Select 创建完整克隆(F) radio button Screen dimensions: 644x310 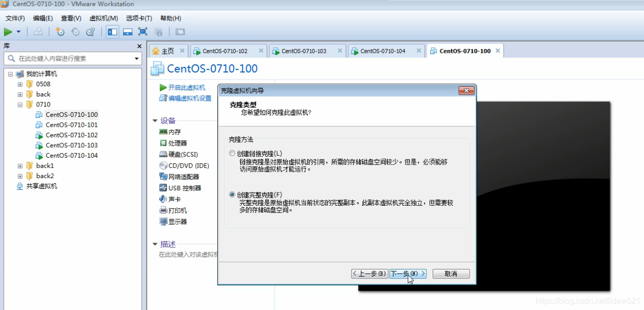tap(232, 194)
